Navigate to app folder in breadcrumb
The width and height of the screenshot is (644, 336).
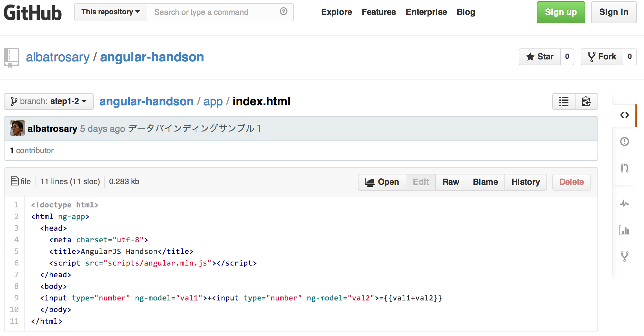(x=213, y=102)
